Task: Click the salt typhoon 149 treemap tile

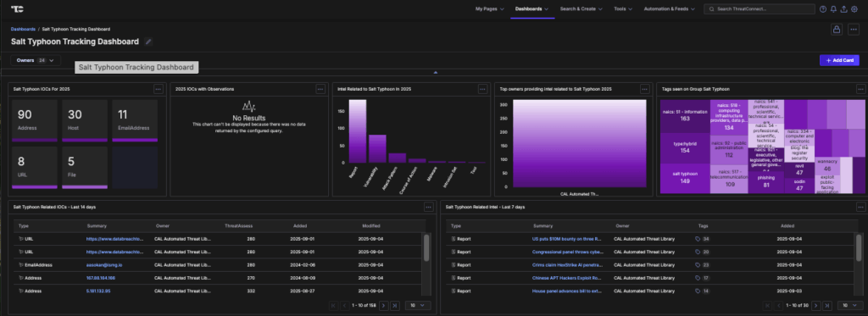Action: [x=685, y=178]
